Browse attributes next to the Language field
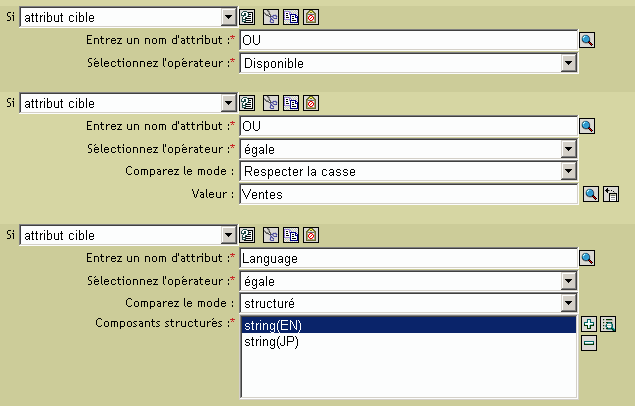The width and height of the screenshot is (635, 406). coord(588,258)
